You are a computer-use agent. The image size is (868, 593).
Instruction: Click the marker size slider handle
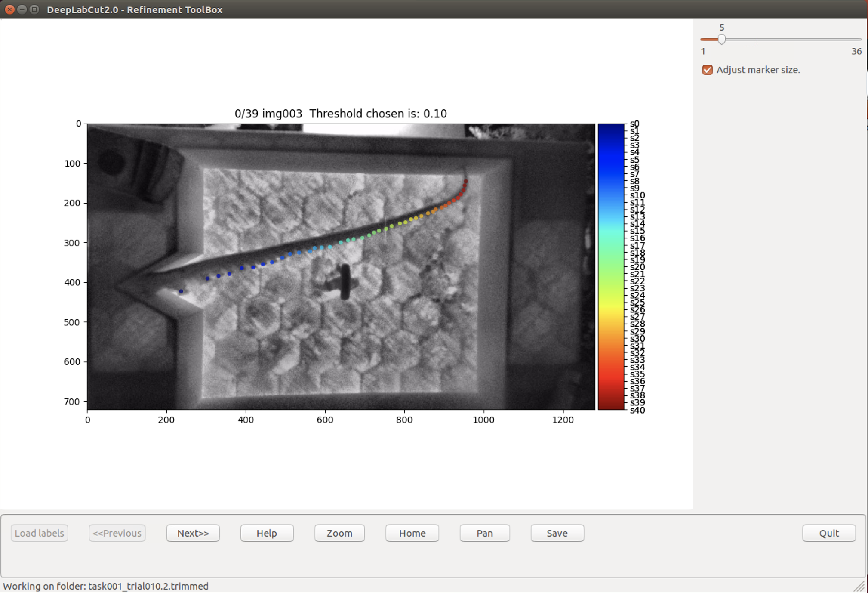[721, 39]
